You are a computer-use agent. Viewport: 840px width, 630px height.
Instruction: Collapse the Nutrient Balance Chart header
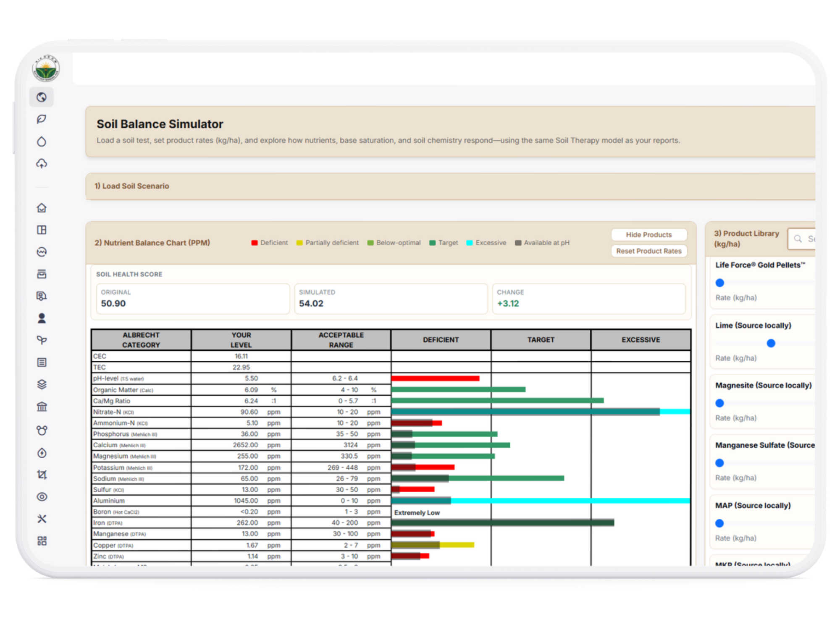(x=152, y=243)
